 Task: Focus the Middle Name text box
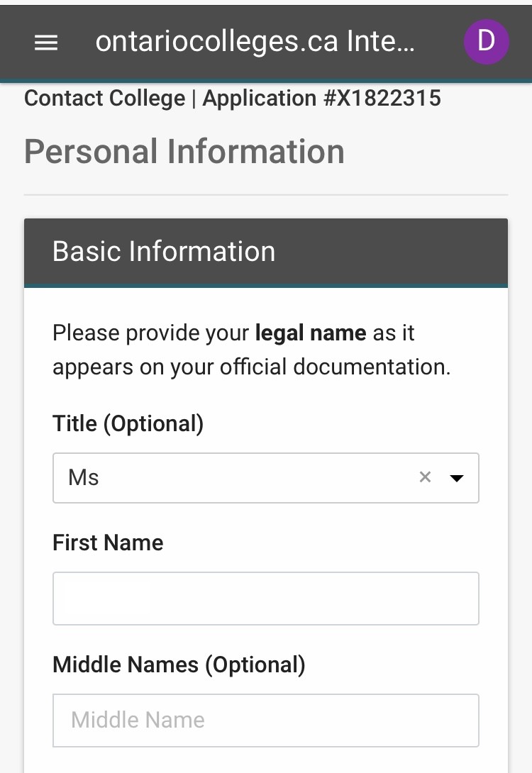tap(265, 721)
